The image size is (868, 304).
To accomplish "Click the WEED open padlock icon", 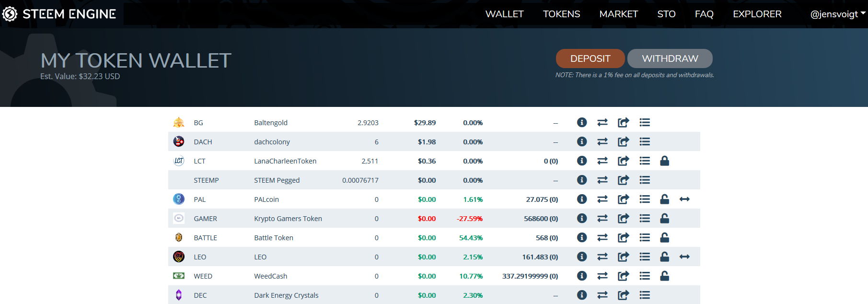I will tap(664, 276).
